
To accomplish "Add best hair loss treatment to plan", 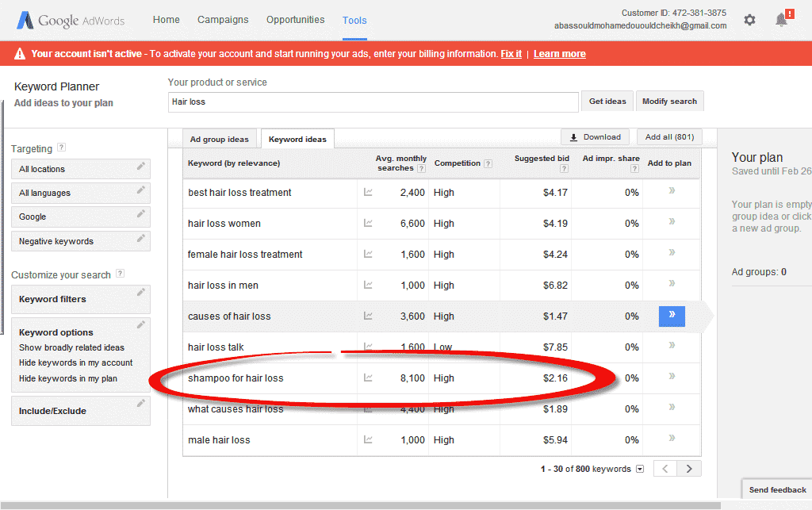I will (x=672, y=190).
